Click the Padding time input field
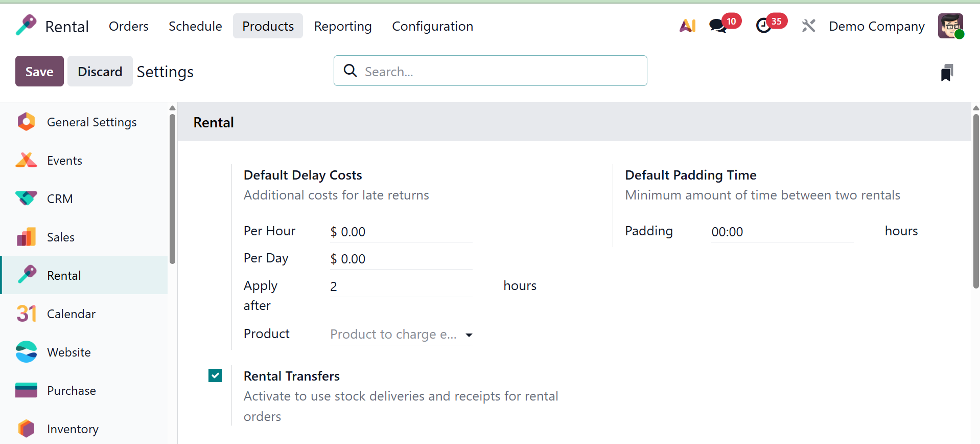Viewport: 980px width, 444px height. pos(782,232)
